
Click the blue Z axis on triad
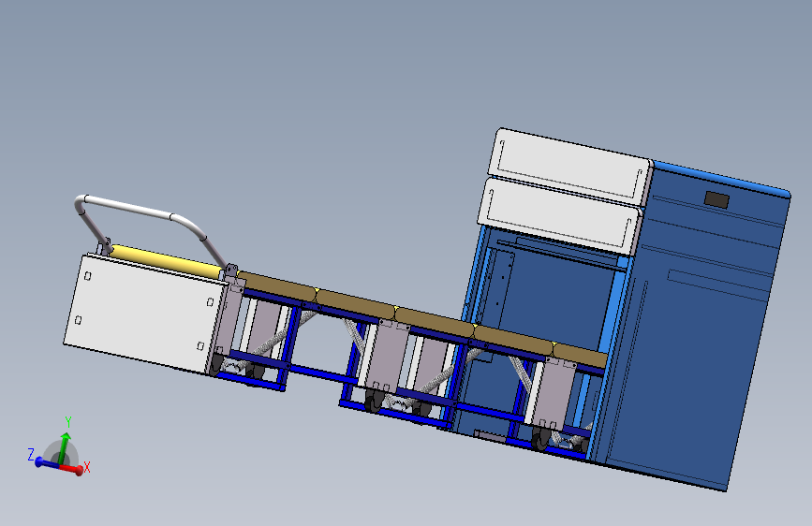(x=46, y=463)
